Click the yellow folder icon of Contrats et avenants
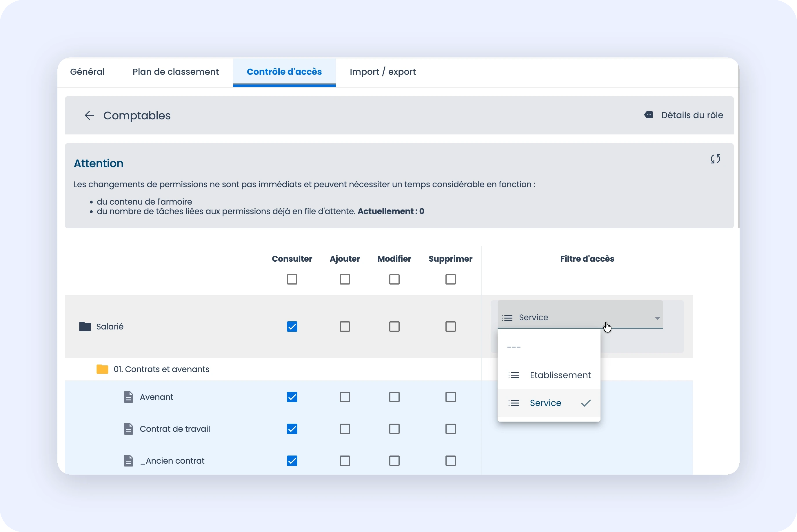 [x=102, y=369]
